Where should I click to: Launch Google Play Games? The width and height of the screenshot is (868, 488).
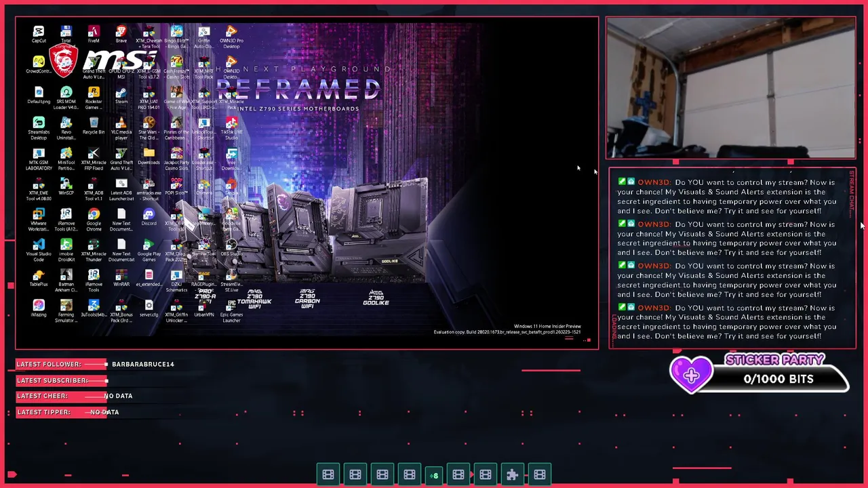[149, 251]
